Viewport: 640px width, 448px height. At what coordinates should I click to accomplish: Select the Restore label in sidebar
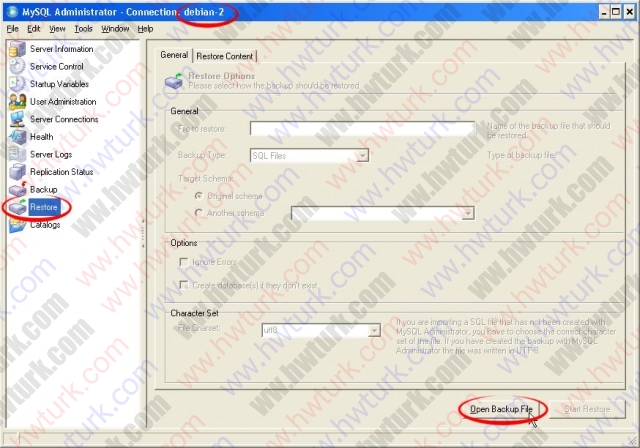[44, 207]
